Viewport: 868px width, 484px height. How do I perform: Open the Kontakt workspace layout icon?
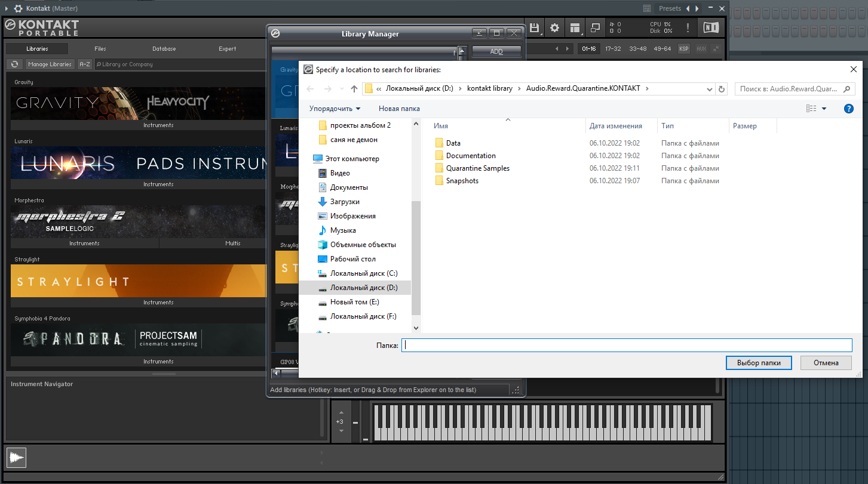[x=575, y=27]
